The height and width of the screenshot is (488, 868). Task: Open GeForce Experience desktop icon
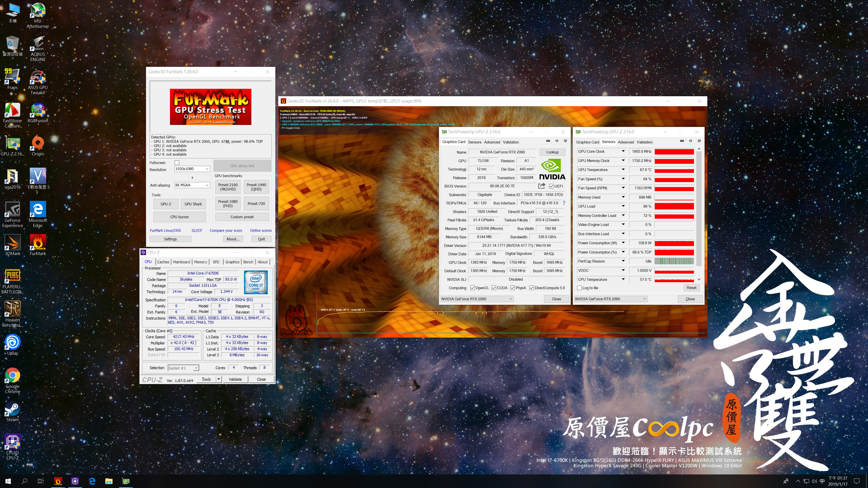pyautogui.click(x=12, y=215)
